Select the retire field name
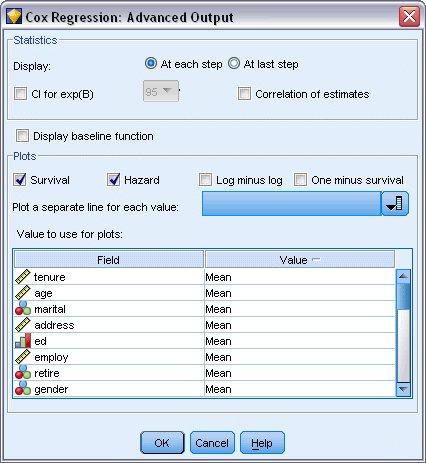 point(47,373)
